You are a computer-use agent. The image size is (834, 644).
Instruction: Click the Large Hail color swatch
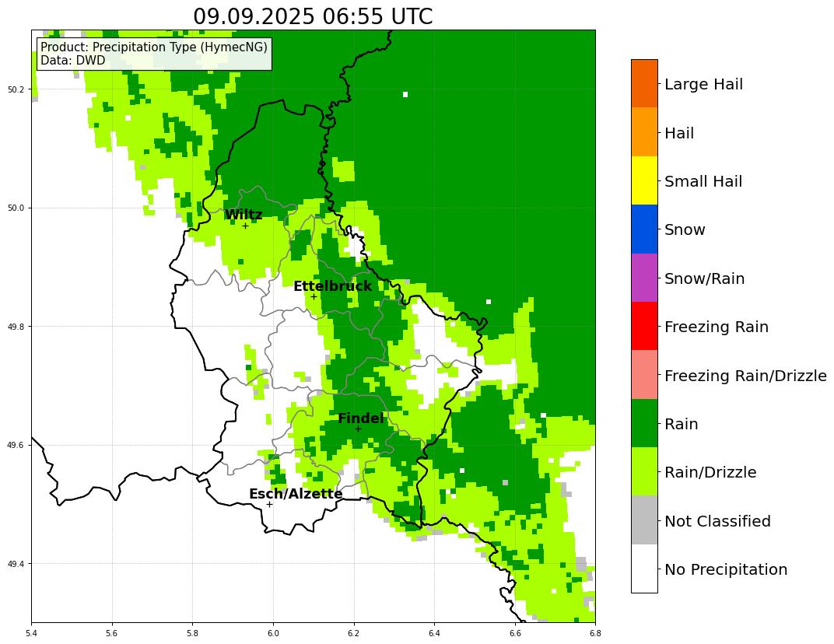tap(644, 83)
